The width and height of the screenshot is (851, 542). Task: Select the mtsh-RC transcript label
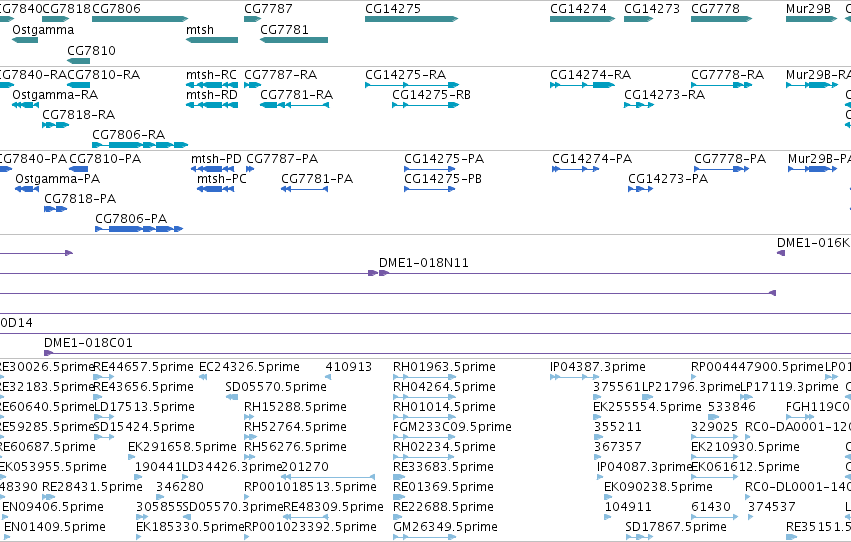[x=211, y=75]
